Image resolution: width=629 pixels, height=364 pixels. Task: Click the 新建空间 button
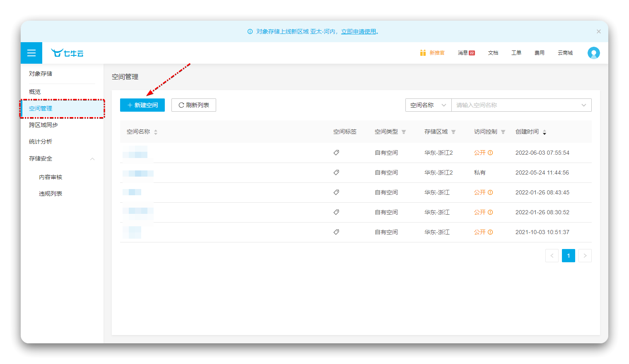[x=142, y=105]
